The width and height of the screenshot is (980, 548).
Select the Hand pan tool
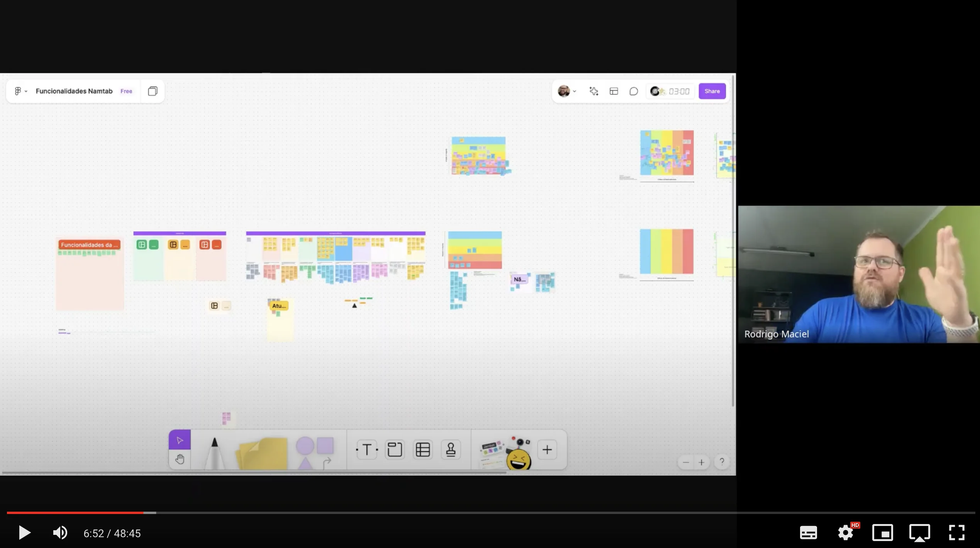180,459
